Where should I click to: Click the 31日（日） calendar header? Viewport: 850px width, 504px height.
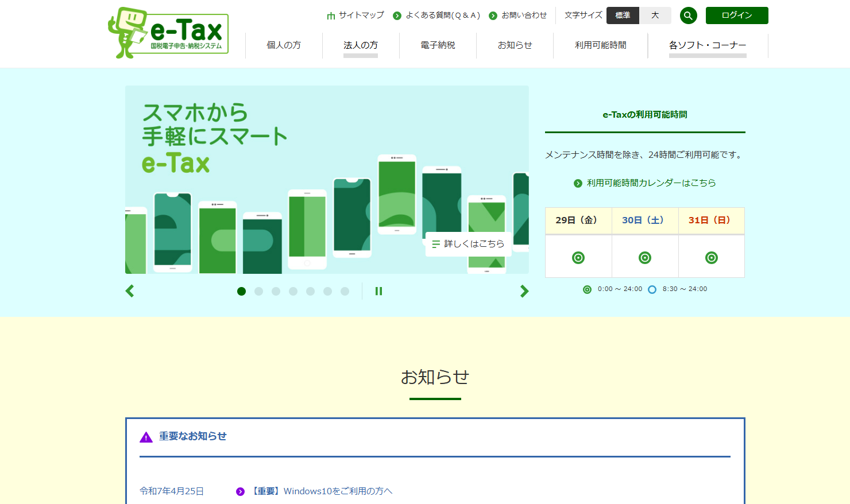coord(712,220)
